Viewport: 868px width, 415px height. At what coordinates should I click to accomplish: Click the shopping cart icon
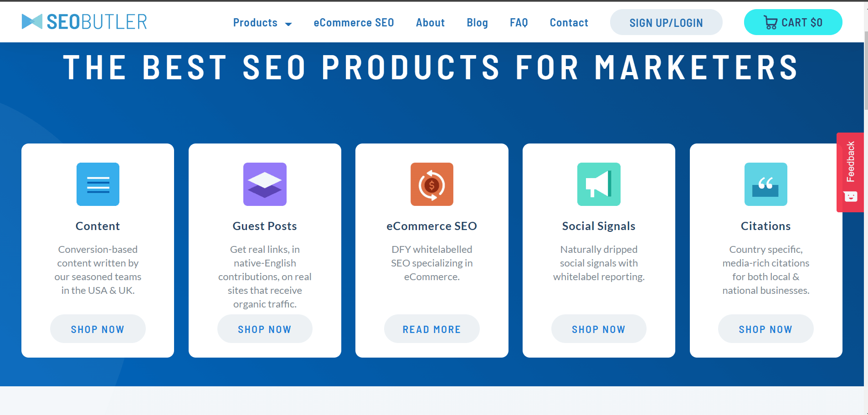pos(770,22)
